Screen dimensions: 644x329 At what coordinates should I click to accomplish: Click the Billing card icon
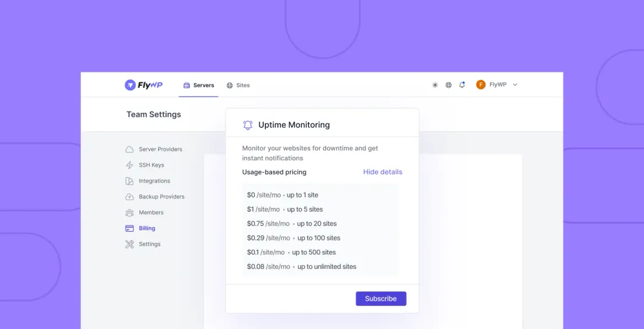click(129, 228)
